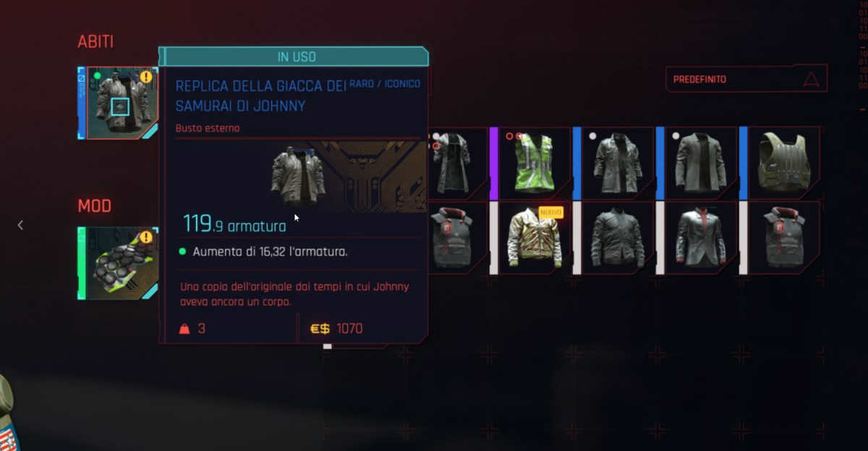The image size is (868, 451).
Task: Click the red-collar vest beside the tooltip
Action: (457, 238)
